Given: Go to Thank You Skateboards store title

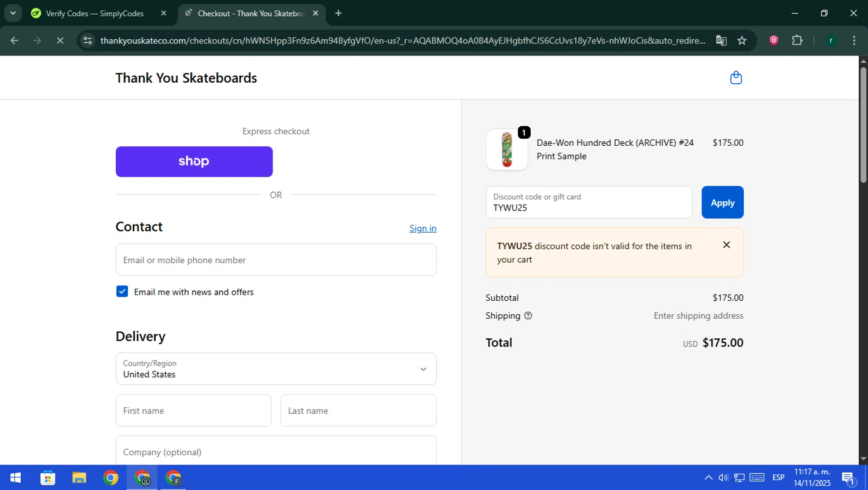Looking at the screenshot, I should [x=186, y=78].
